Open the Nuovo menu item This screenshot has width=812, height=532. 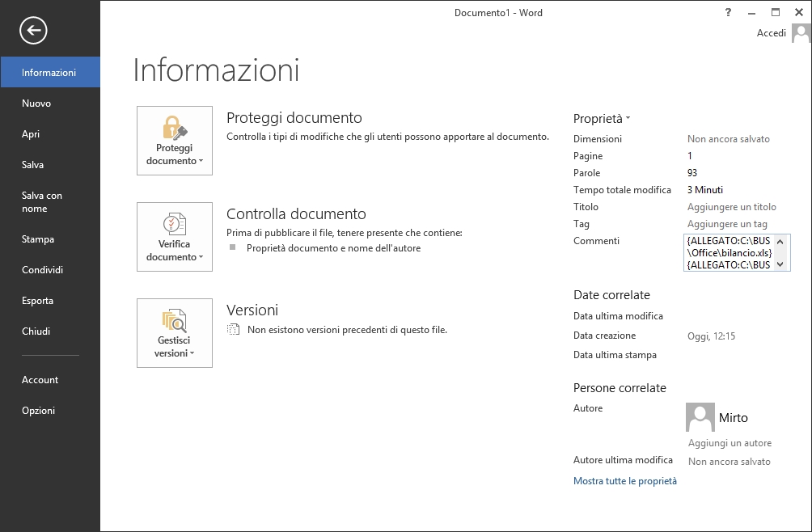[x=36, y=103]
